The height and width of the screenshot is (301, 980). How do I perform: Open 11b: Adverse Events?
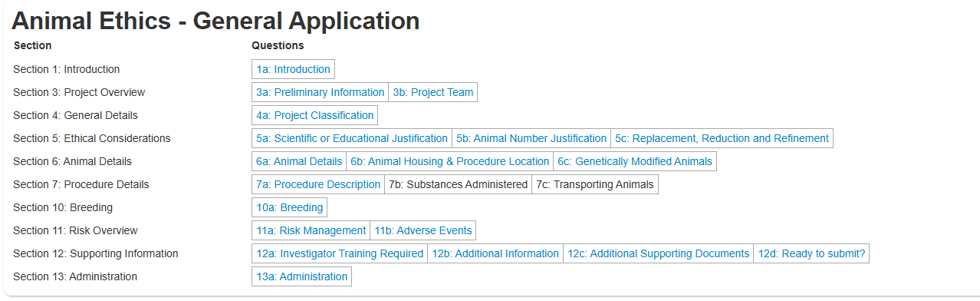(x=423, y=230)
